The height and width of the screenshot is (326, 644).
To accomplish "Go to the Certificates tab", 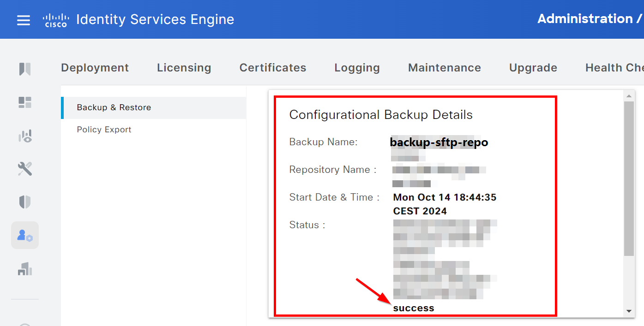I will pos(272,68).
